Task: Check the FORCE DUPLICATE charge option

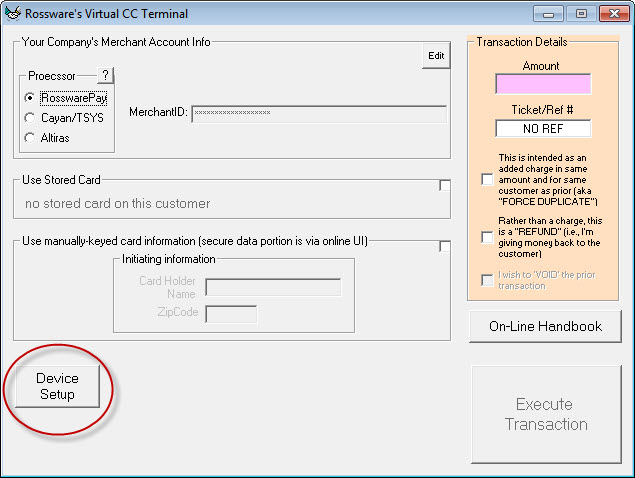Action: coord(487,180)
